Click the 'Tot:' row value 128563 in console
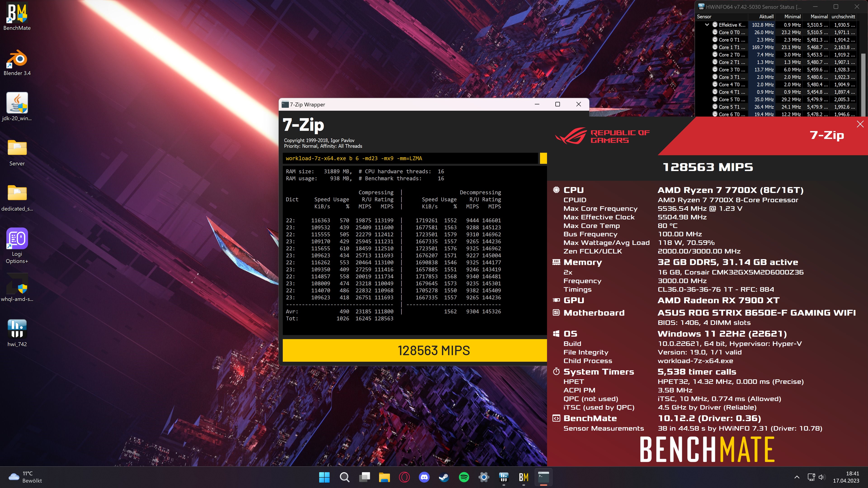868x488 pixels. point(384,318)
